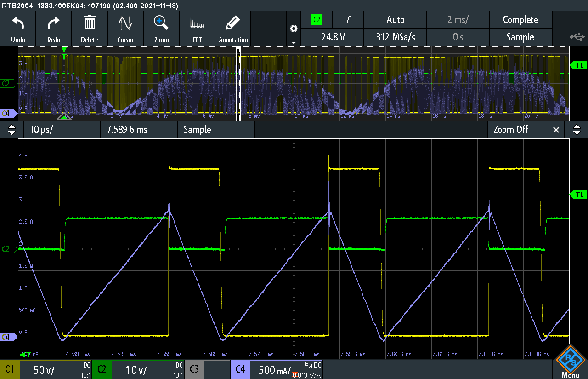Open the settings gear menu
This screenshot has height=379, width=588.
[294, 29]
